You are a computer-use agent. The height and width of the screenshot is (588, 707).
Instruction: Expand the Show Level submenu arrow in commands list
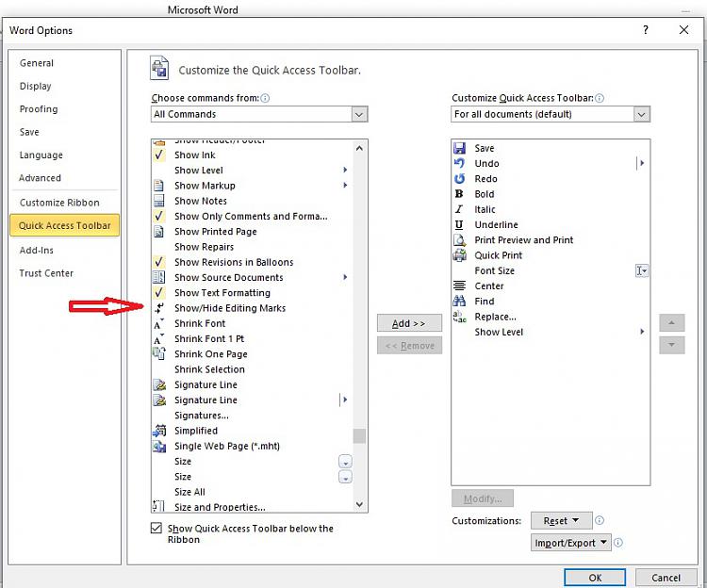pos(345,170)
